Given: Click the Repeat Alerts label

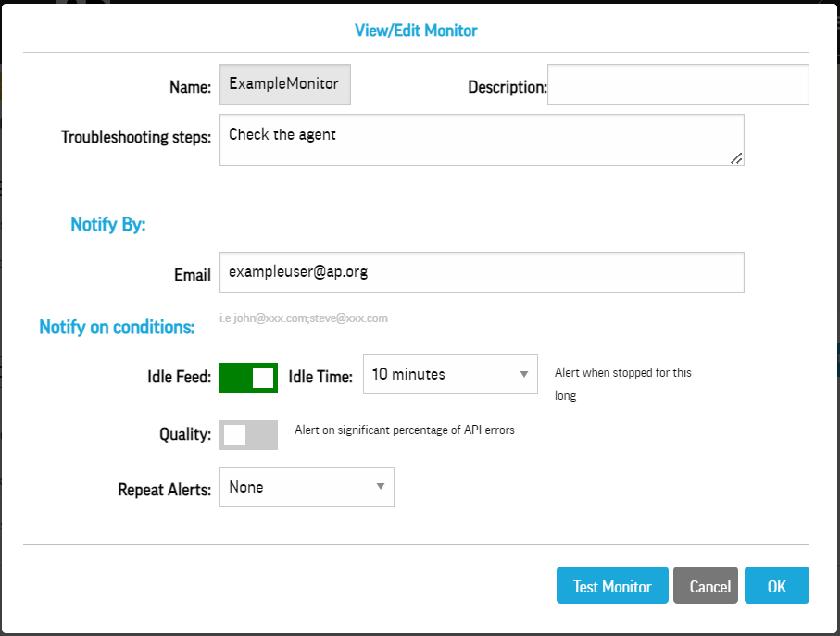Looking at the screenshot, I should tap(165, 489).
